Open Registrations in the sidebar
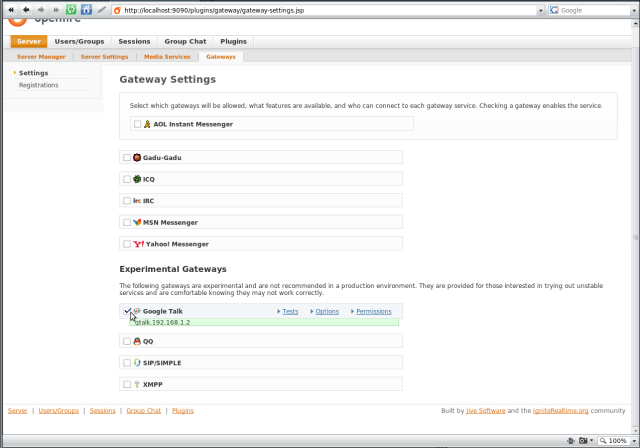 [x=38, y=85]
